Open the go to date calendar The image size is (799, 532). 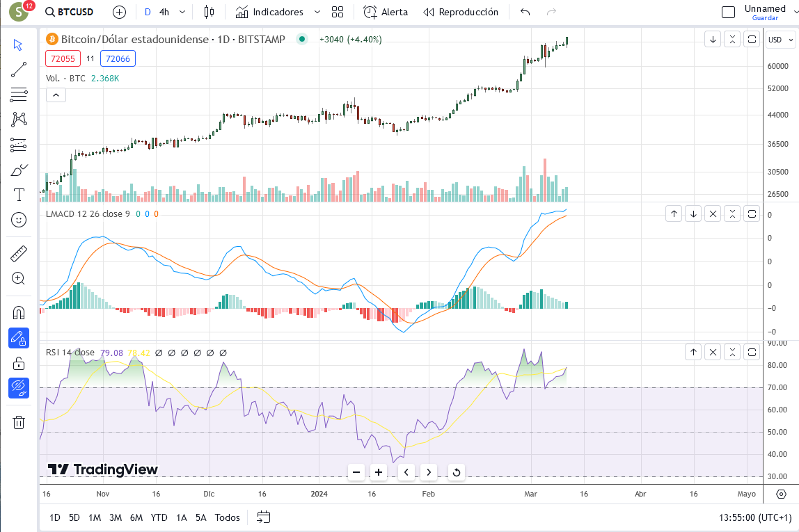(x=264, y=518)
